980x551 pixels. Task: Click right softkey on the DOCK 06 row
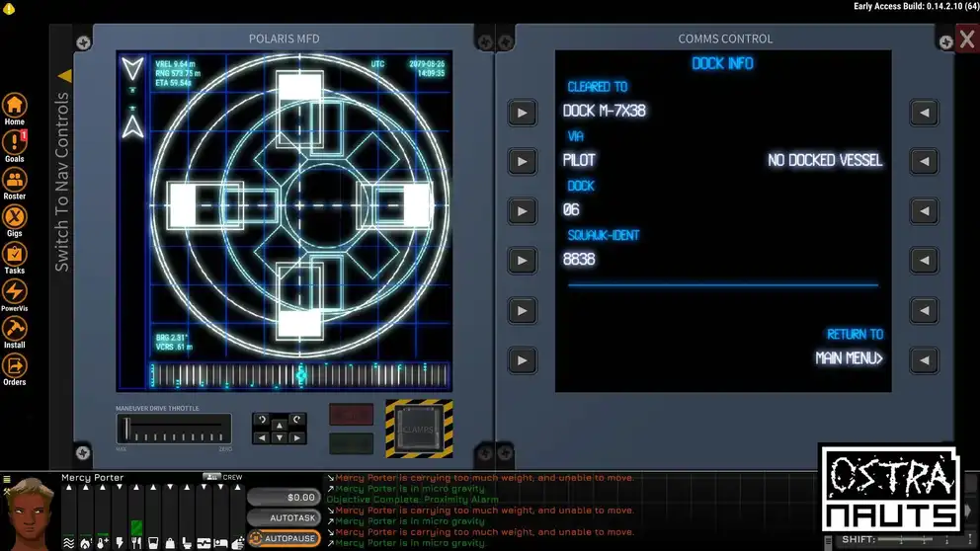[924, 211]
